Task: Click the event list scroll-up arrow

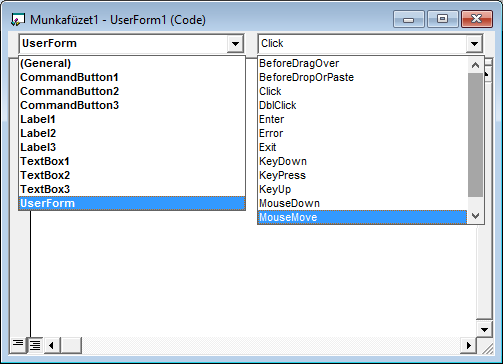Action: tap(475, 65)
